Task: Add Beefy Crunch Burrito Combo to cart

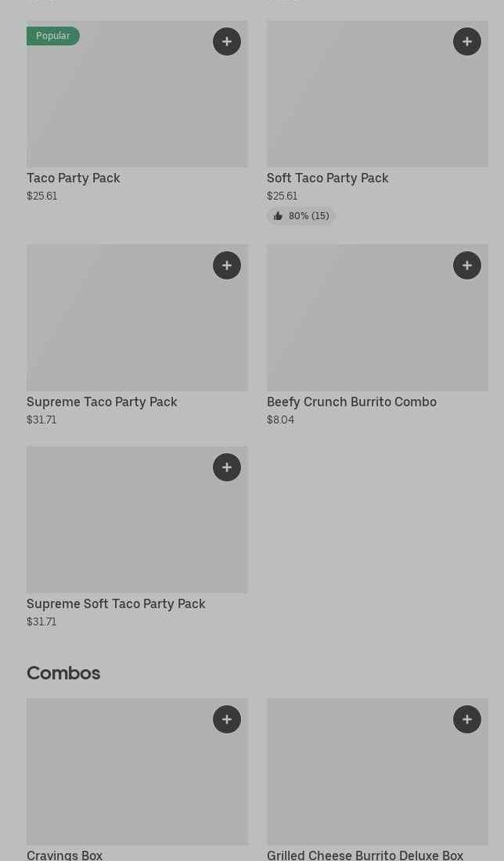Action: 467,265
